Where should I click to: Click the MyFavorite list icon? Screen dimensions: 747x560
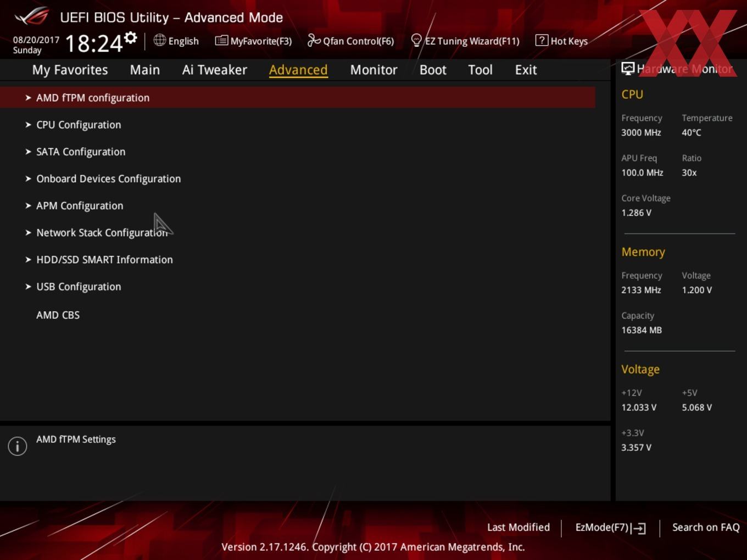pyautogui.click(x=221, y=41)
